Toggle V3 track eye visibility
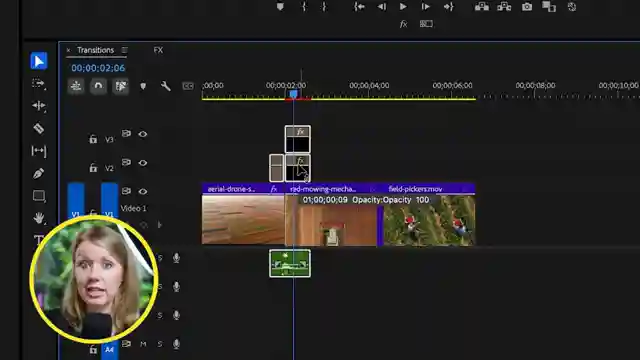This screenshot has height=360, width=640. [x=142, y=134]
